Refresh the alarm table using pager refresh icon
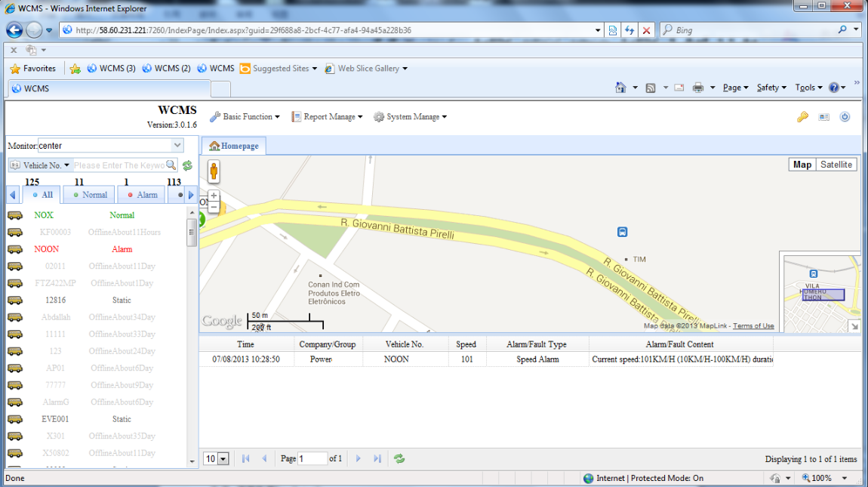 [399, 458]
